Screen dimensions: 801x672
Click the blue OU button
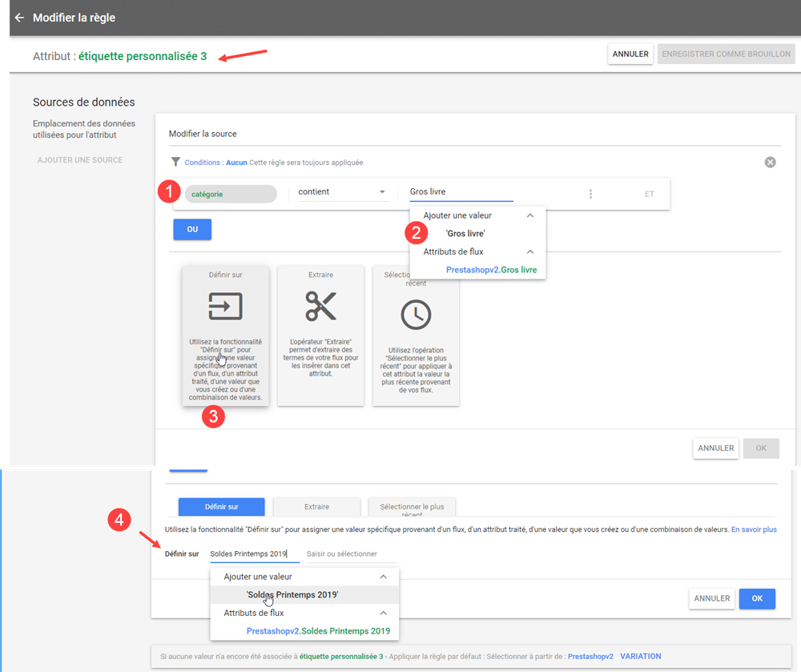coord(192,229)
